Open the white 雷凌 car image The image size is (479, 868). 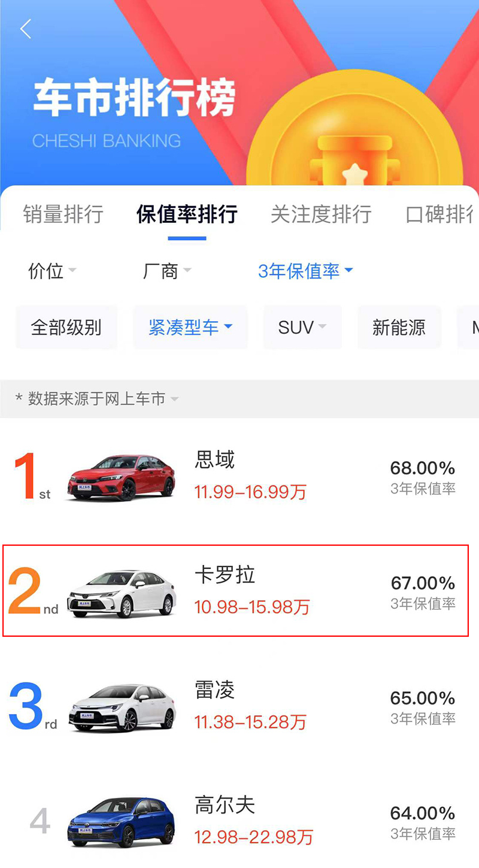coord(122,708)
